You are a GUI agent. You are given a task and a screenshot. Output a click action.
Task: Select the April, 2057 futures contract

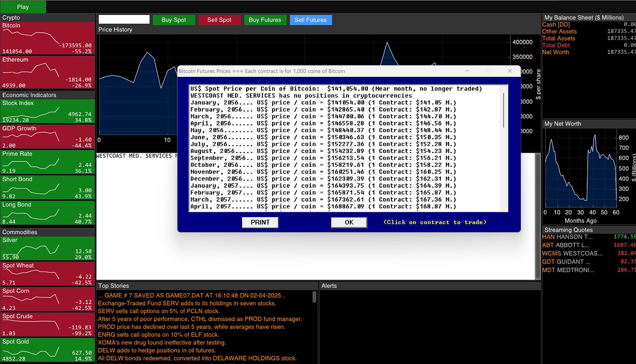click(x=323, y=206)
